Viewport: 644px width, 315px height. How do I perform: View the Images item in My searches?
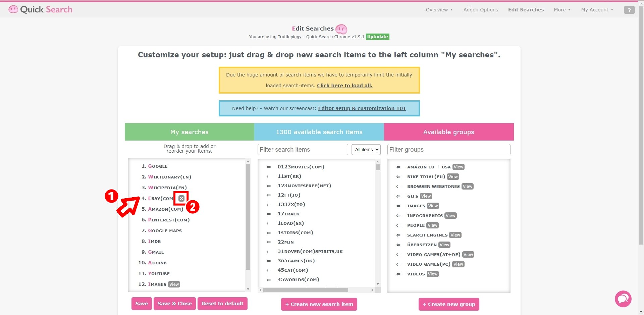point(174,284)
